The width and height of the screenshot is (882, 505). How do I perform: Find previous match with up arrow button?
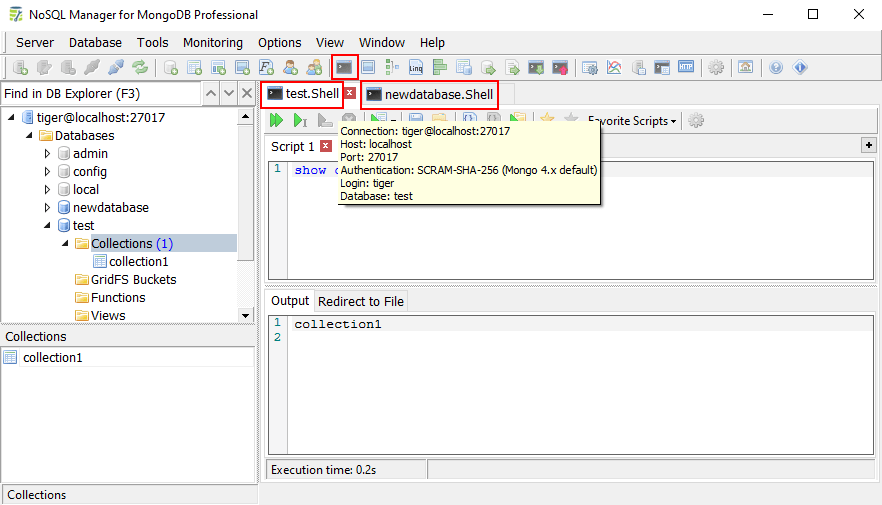pos(210,93)
